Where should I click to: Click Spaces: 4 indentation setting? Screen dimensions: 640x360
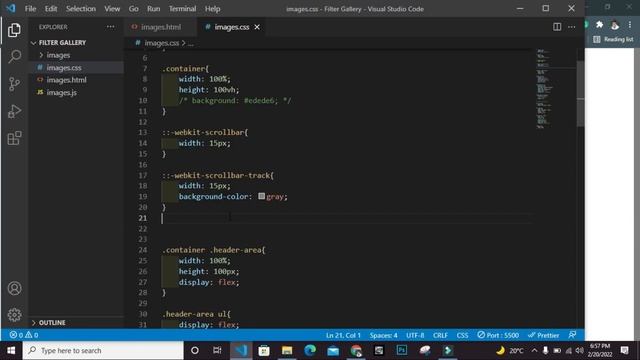[x=383, y=335]
